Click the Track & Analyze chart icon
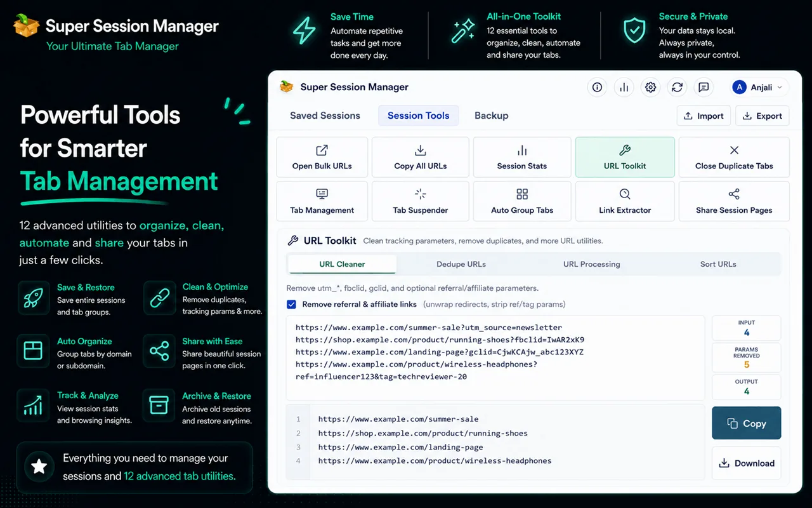The width and height of the screenshot is (812, 508). click(x=33, y=405)
